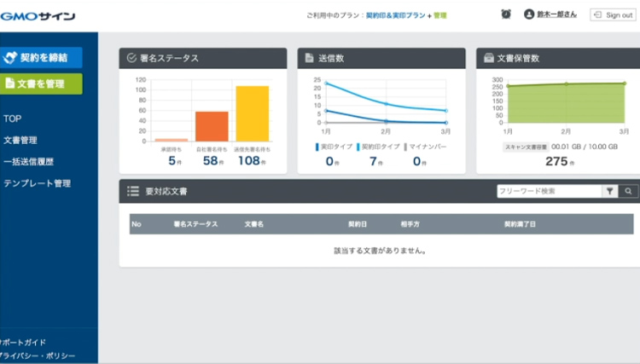Select テンプレート管理 in the sidebar
640x364 pixels.
(x=37, y=183)
